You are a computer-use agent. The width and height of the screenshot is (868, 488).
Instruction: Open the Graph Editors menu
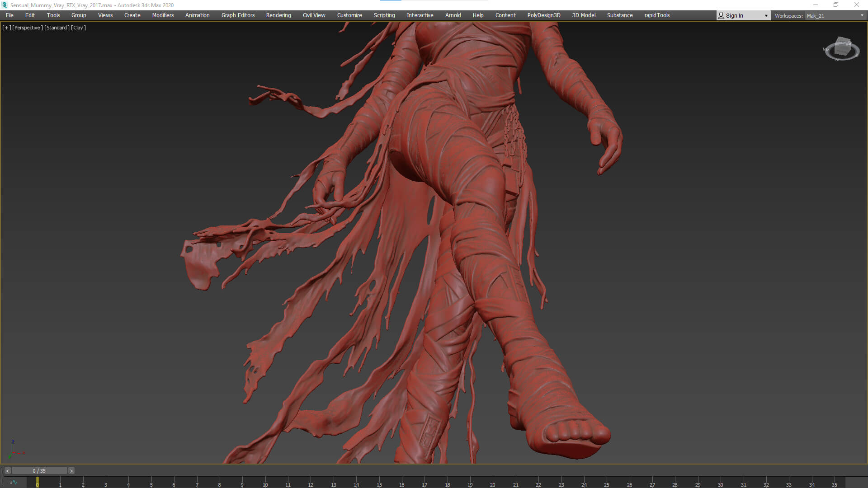coord(238,15)
